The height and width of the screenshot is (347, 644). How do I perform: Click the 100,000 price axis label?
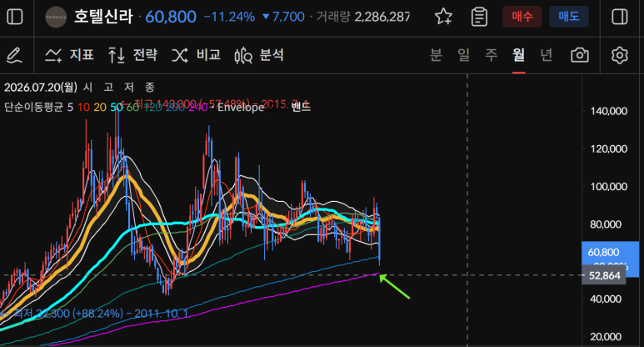[x=609, y=187]
